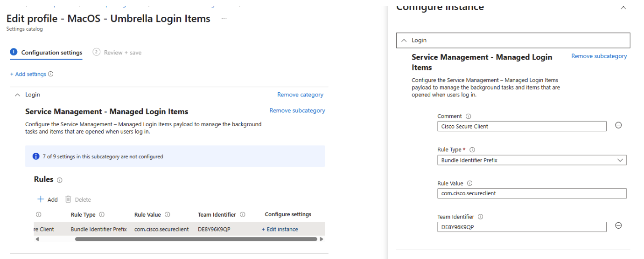Click the blue info icon in settings banner
Screen dimensions: 644x259
36,157
